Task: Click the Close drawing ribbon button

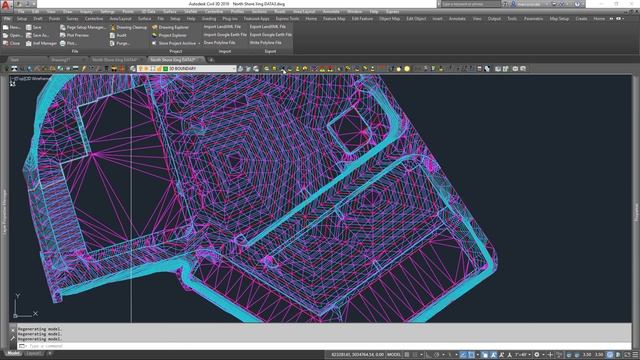Action: [11, 43]
